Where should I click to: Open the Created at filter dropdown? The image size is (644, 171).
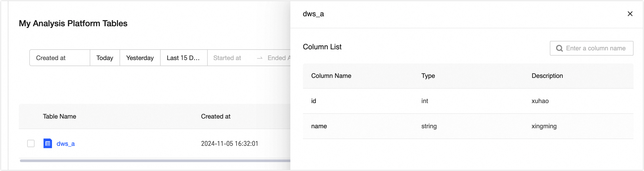coord(60,58)
